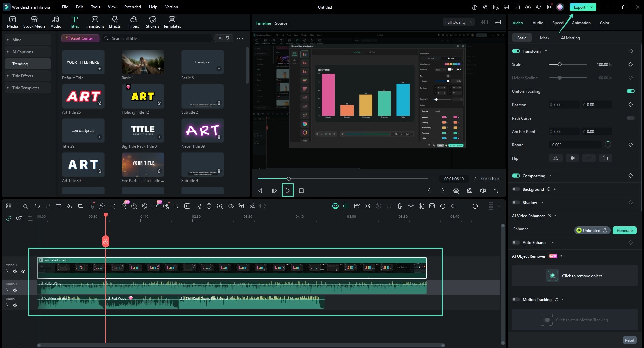This screenshot has width=644, height=348.
Task: Undo the last action
Action: [x=37, y=206]
